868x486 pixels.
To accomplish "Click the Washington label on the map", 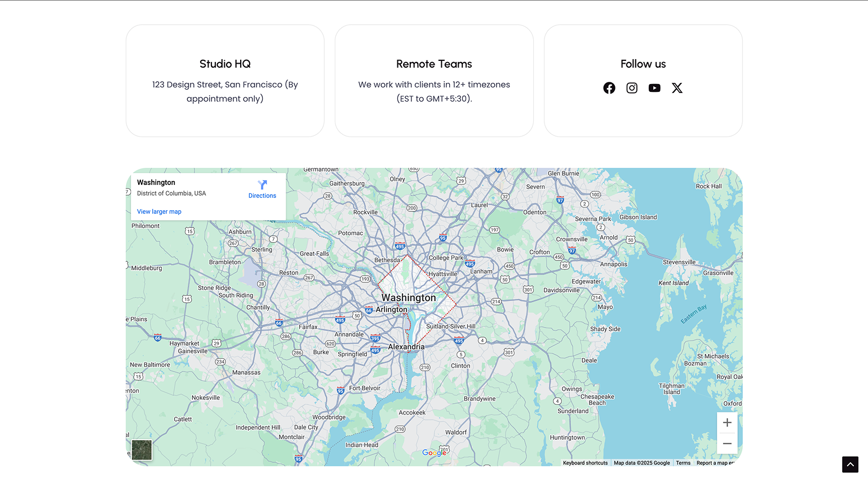I will pos(409,298).
